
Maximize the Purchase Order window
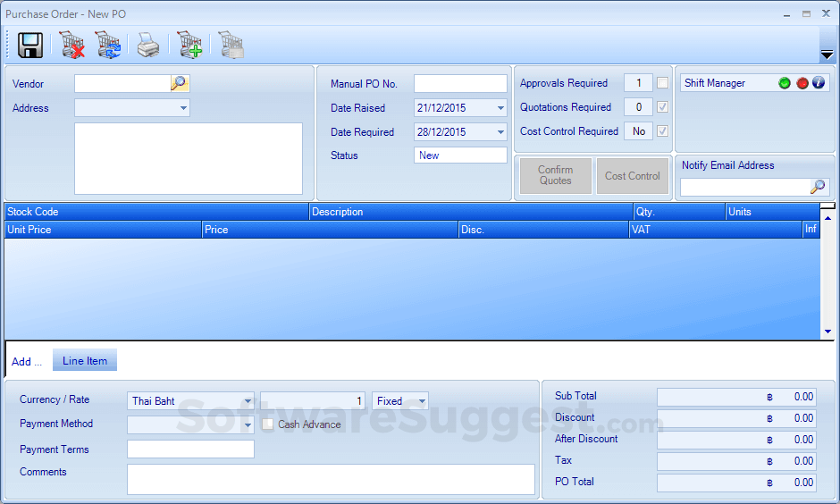pyautogui.click(x=806, y=14)
